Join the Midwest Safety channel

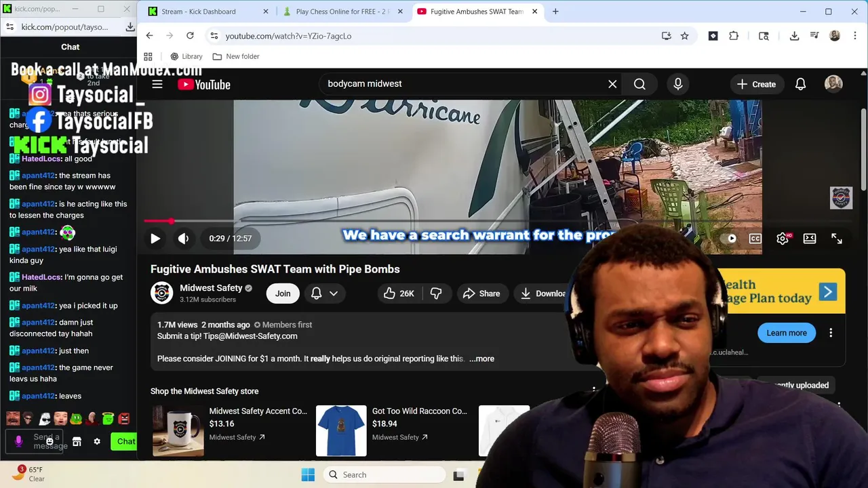click(283, 293)
